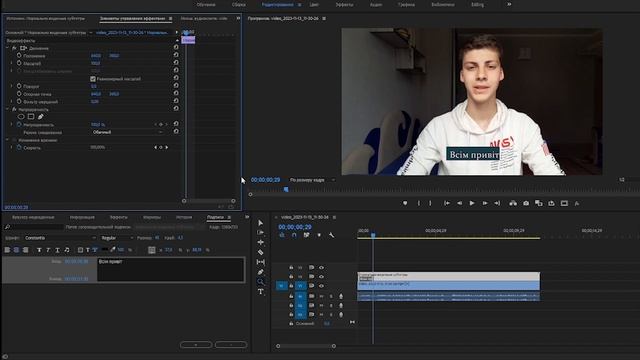Collapse the Opacity effect group

pos(7,109)
